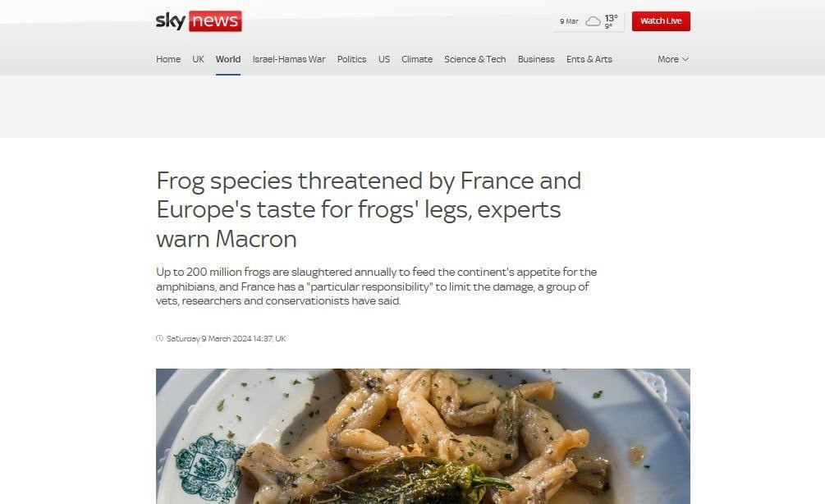Open the Climate section
Viewport: 825px width, 504px height.
(417, 59)
